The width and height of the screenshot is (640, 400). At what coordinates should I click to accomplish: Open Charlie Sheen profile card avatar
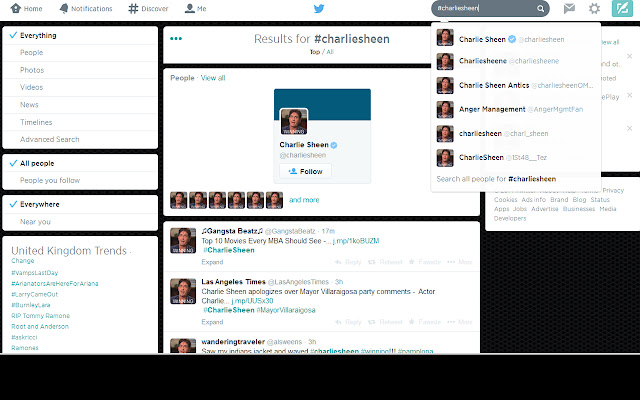pos(294,121)
